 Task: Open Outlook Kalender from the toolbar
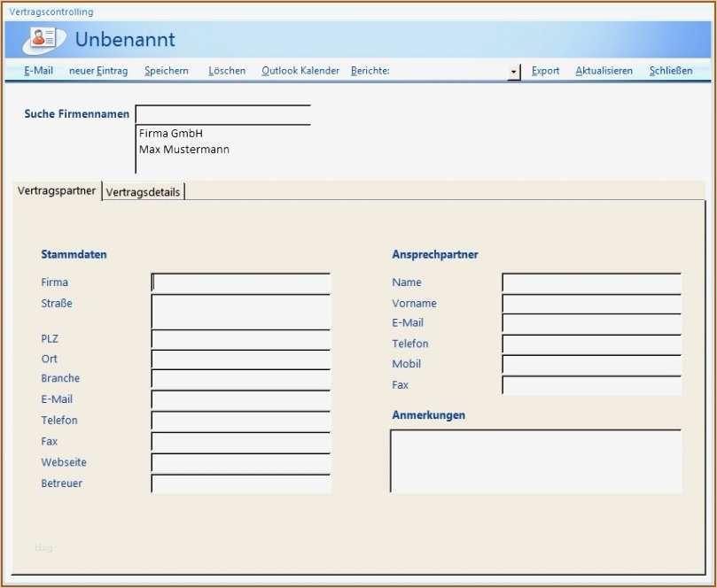(300, 71)
